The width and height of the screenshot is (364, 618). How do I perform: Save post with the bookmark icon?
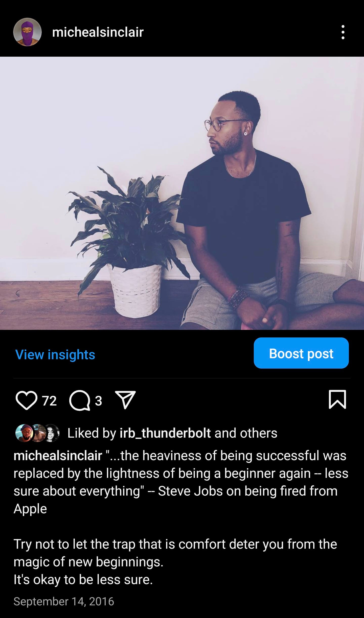click(x=337, y=399)
